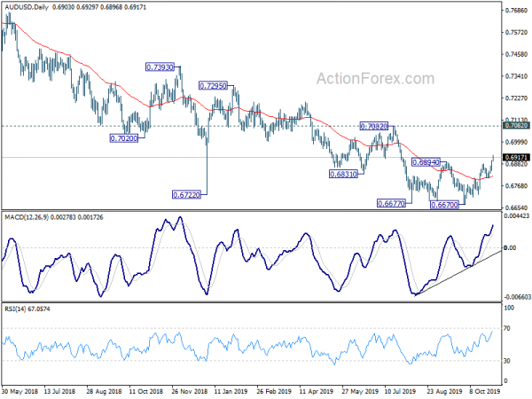Viewport: 532px width, 399px height.
Task: Click the 23 Aug 2019 date label
Action: (x=444, y=392)
